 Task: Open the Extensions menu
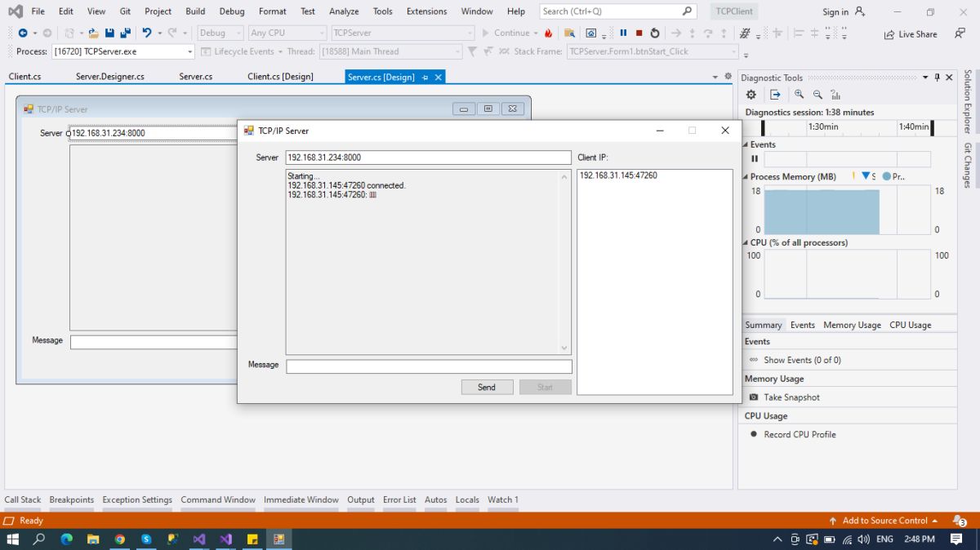[x=426, y=11]
